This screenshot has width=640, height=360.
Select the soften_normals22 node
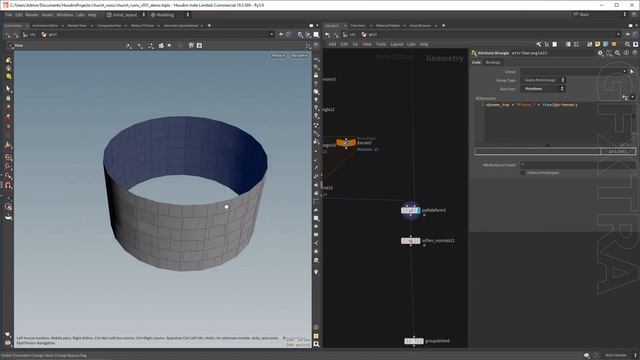tap(410, 241)
